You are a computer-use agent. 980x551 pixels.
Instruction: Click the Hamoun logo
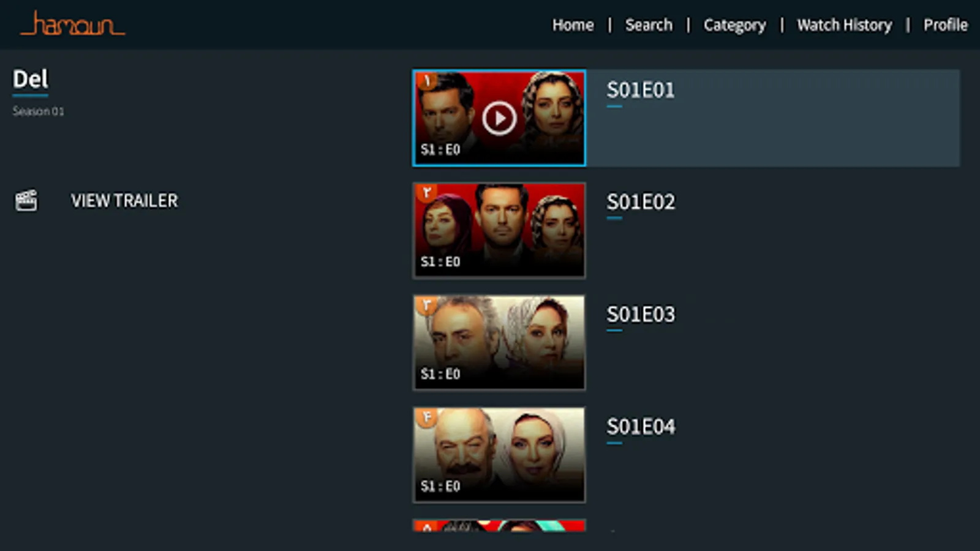(73, 24)
